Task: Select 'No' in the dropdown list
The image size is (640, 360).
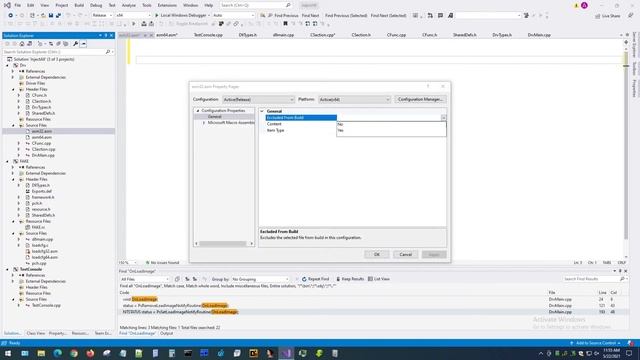Action: [x=391, y=124]
